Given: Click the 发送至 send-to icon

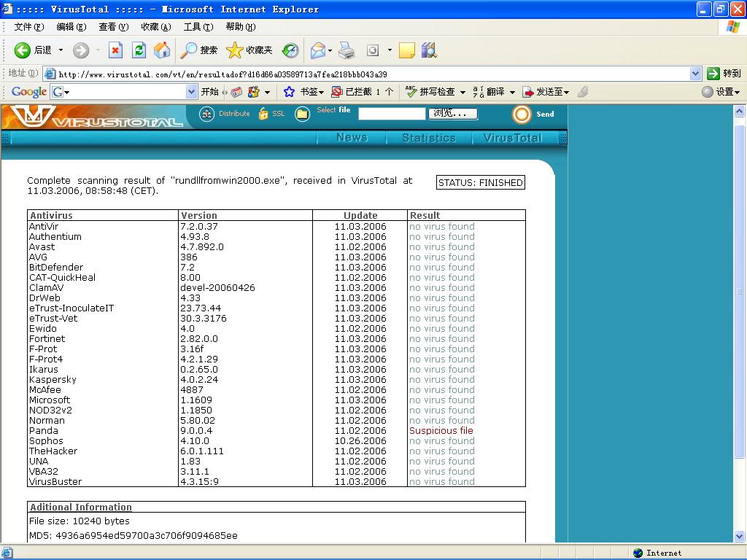Looking at the screenshot, I should coord(528,92).
